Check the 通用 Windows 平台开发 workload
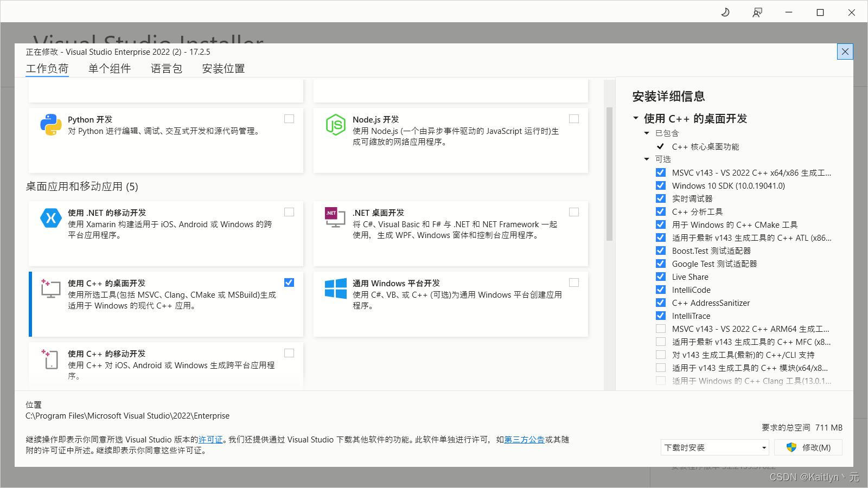The height and width of the screenshot is (488, 868). click(574, 282)
